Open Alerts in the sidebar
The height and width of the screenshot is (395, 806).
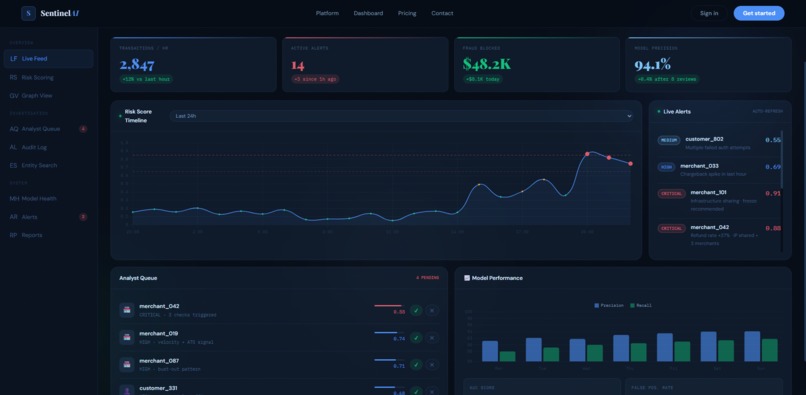[x=48, y=217]
